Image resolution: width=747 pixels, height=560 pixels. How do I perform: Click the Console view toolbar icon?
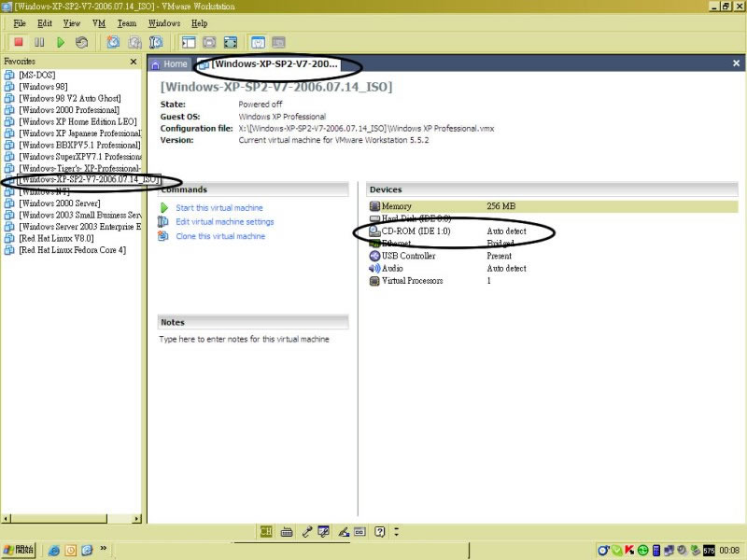(278, 42)
